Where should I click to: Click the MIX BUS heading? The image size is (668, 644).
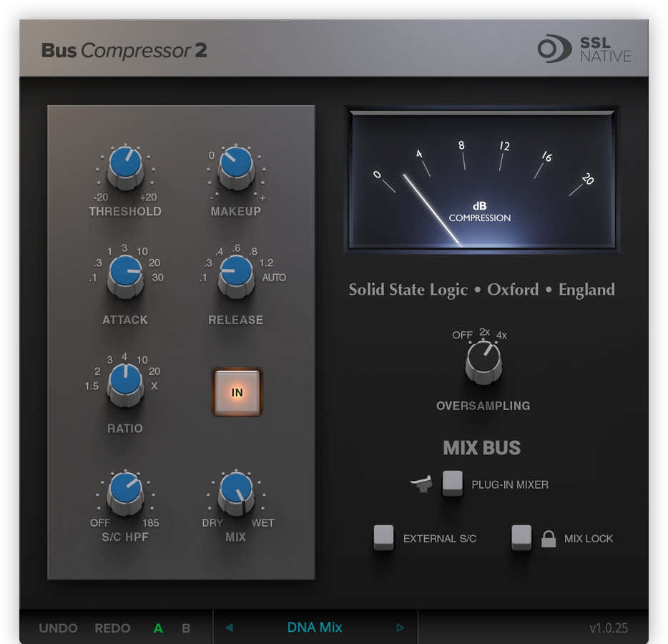click(482, 448)
